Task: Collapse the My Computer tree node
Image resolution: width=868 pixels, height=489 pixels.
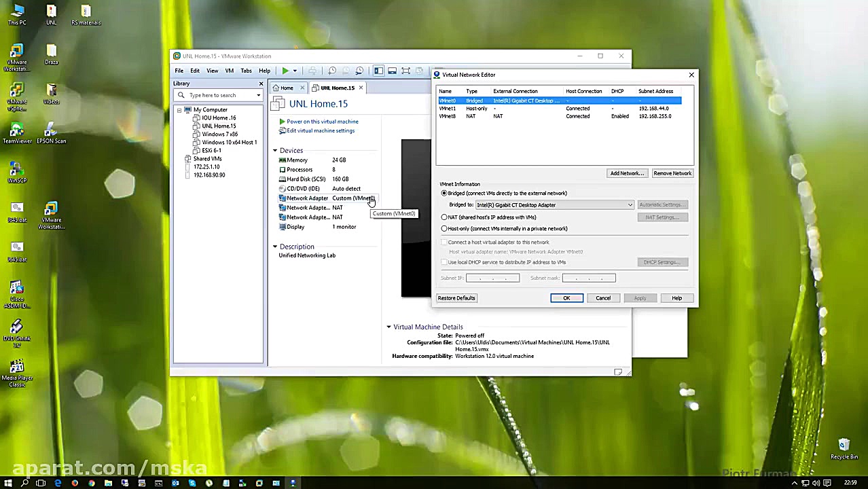Action: tap(179, 110)
